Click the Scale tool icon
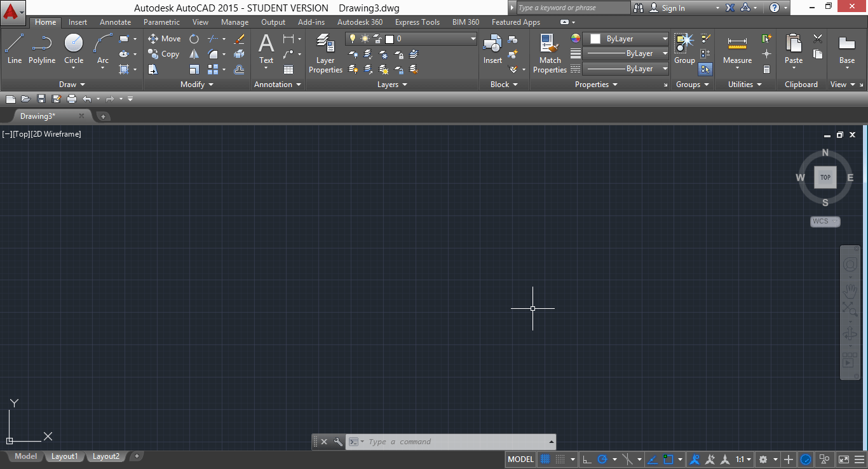The height and width of the screenshot is (469, 868). tap(194, 69)
